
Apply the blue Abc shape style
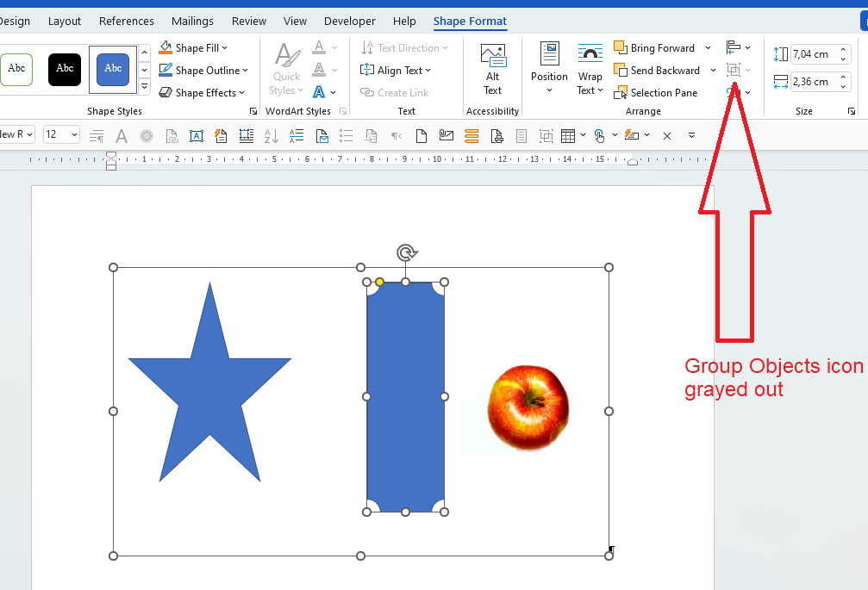pyautogui.click(x=113, y=69)
